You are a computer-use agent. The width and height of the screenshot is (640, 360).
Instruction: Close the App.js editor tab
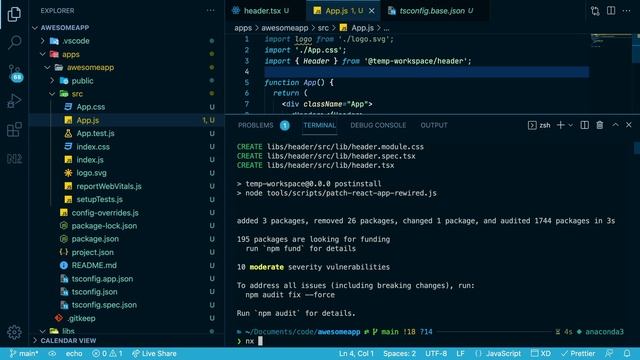pos(371,11)
